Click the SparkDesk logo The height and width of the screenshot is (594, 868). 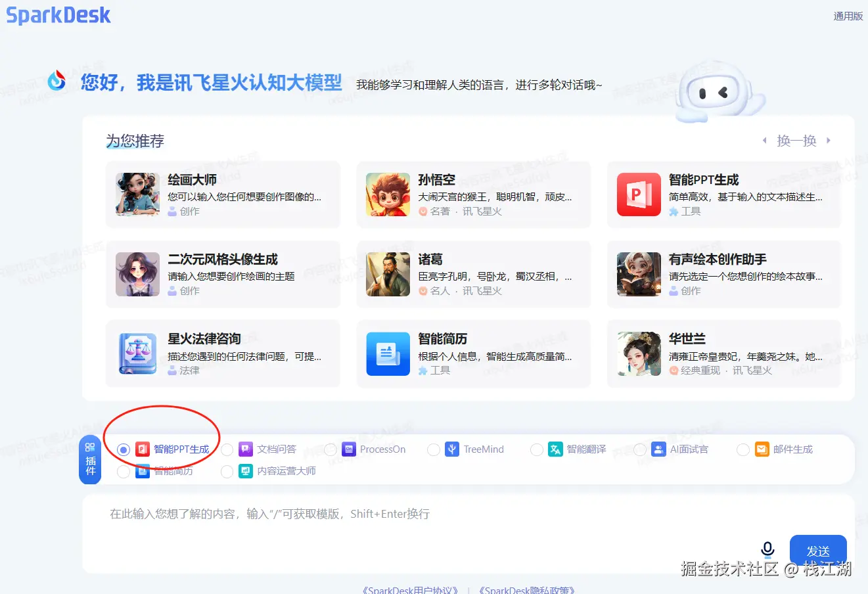(58, 15)
